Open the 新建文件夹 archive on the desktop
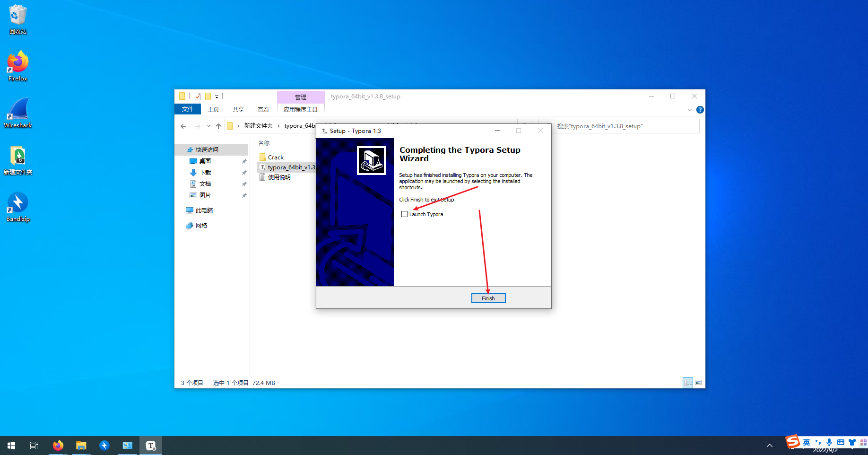 click(18, 160)
